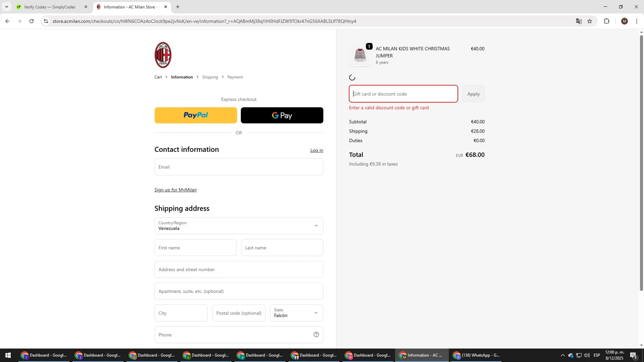Click the AC Milan Kids White Christmas Jumper title
This screenshot has width=644, height=362.
pos(413,52)
